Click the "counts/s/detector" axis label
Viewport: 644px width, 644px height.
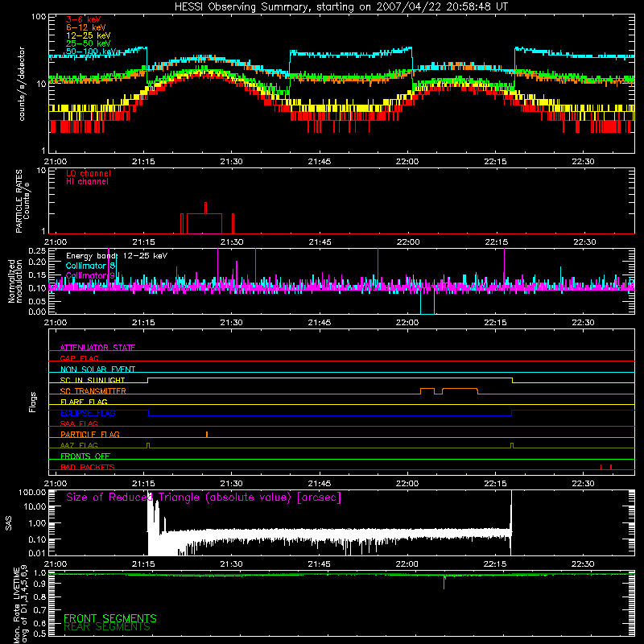(x=22, y=84)
